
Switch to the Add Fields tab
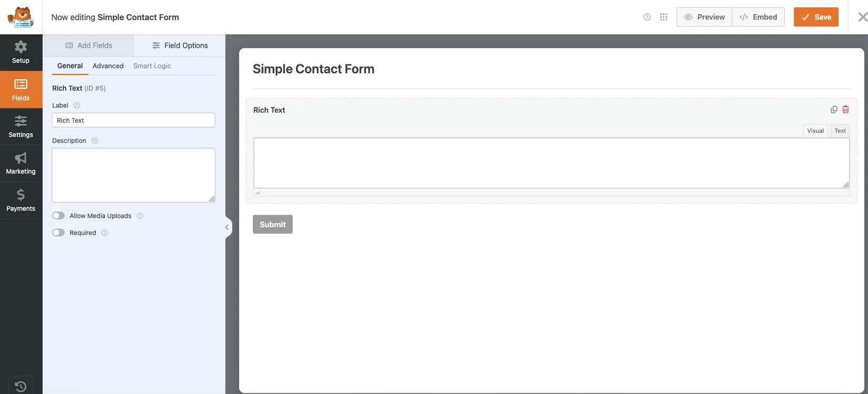[88, 46]
